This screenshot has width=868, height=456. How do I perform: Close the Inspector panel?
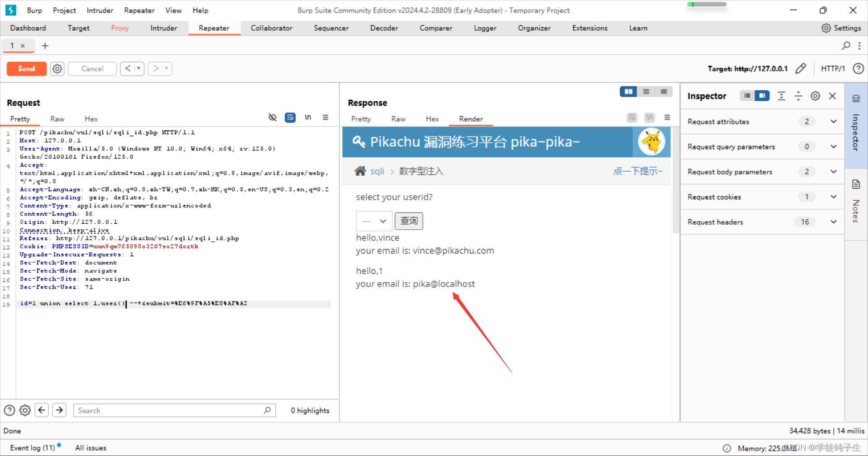pos(832,96)
